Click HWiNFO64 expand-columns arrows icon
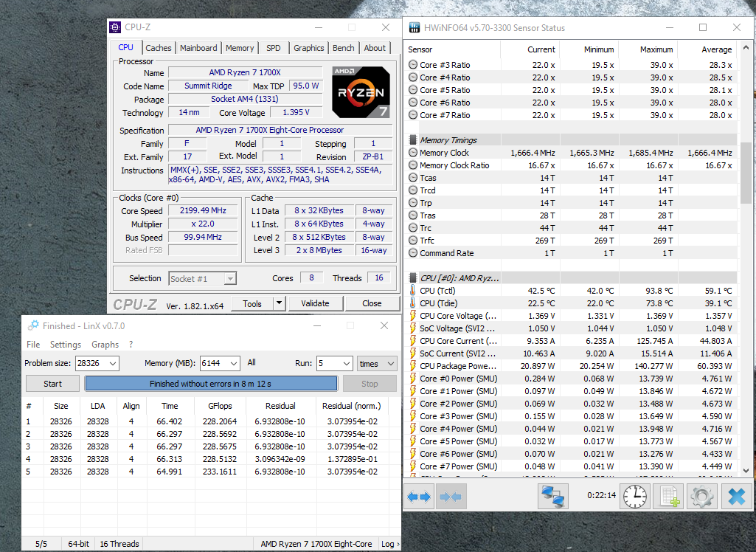Viewport: 756px width, 552px height. 419,497
